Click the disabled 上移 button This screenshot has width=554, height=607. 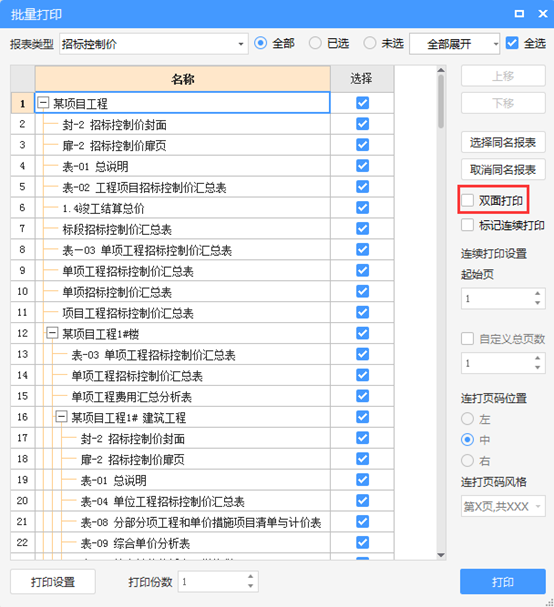click(x=503, y=76)
